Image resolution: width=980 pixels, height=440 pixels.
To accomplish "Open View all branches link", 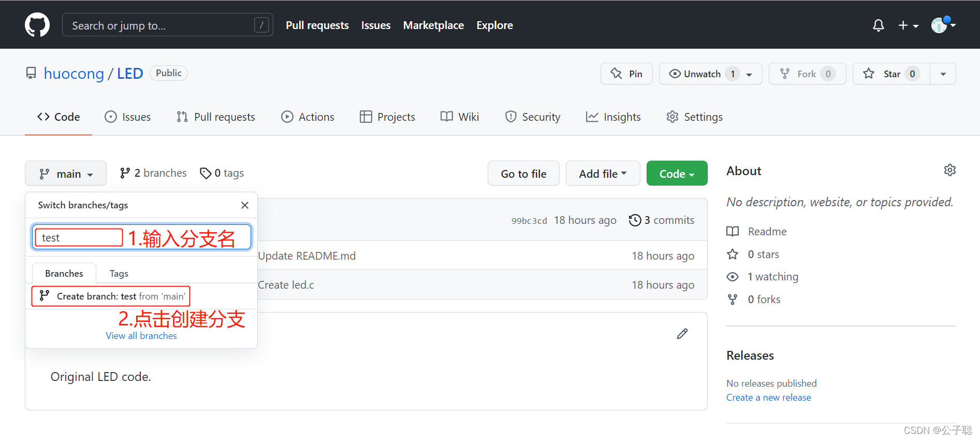I will click(x=141, y=336).
